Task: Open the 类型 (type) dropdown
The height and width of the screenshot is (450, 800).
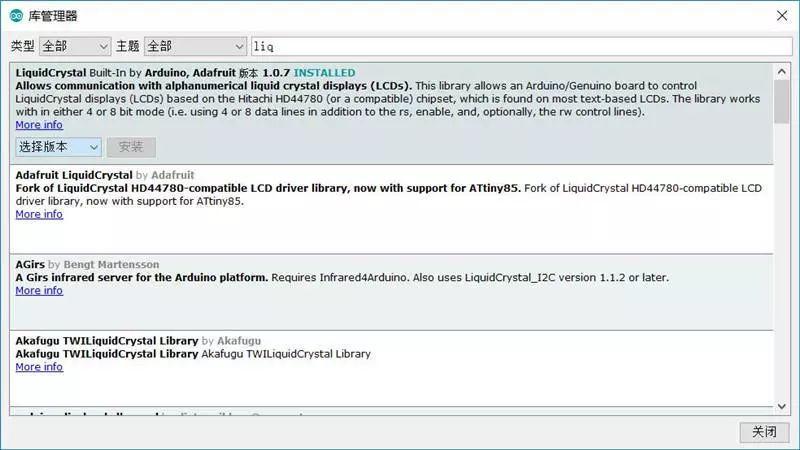Action: [x=75, y=46]
